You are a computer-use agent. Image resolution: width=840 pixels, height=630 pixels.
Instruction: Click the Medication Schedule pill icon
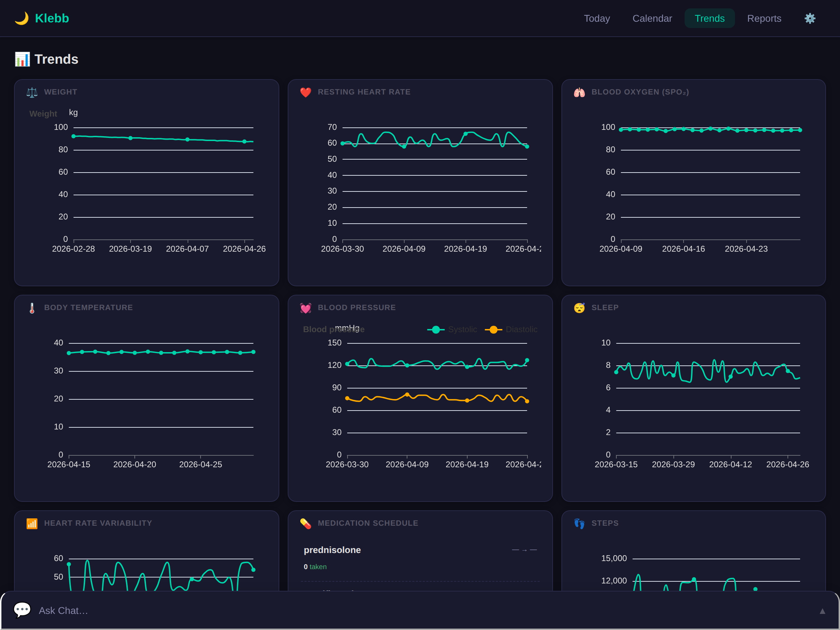(x=306, y=524)
